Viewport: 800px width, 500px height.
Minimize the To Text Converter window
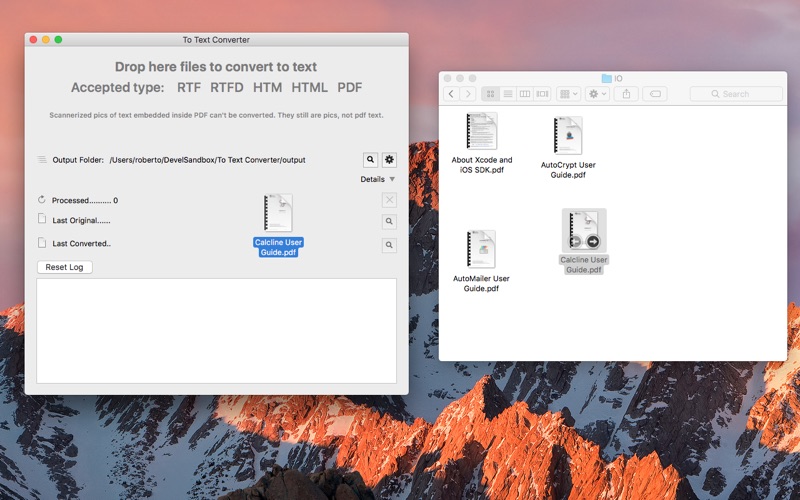point(46,39)
